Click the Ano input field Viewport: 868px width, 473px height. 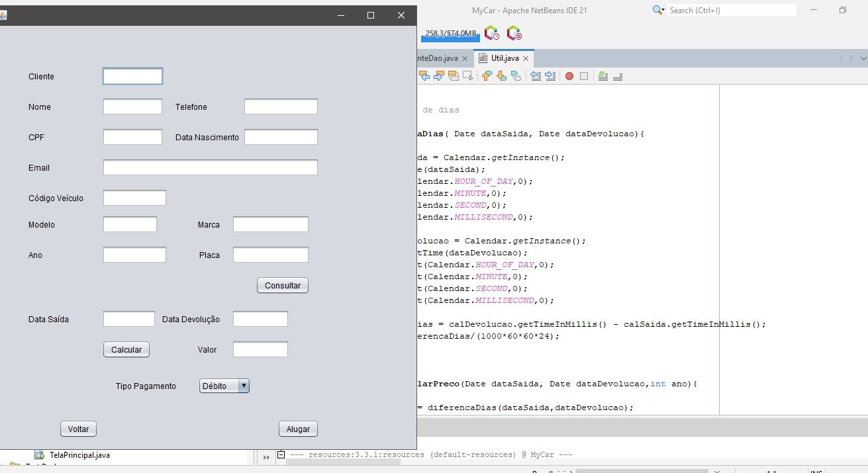click(134, 255)
